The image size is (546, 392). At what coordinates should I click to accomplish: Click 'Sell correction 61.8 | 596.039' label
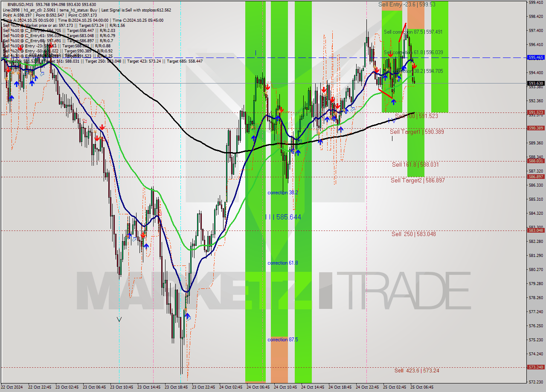[413, 52]
